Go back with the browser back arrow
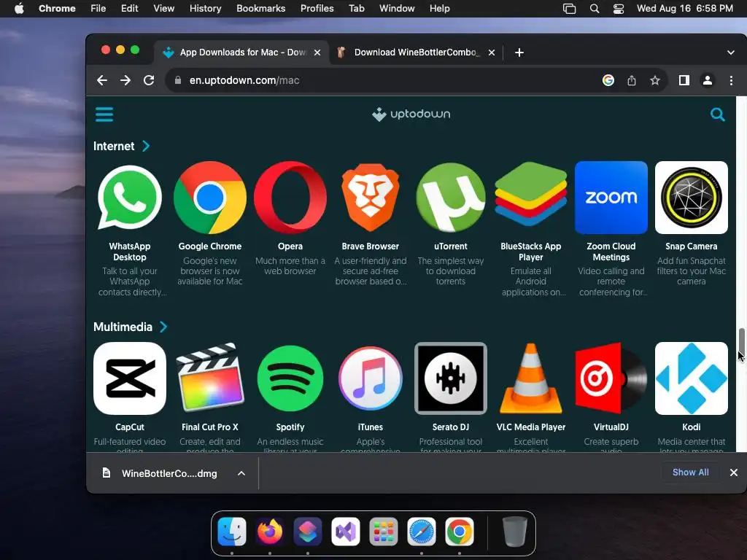The height and width of the screenshot is (560, 747). pyautogui.click(x=102, y=80)
